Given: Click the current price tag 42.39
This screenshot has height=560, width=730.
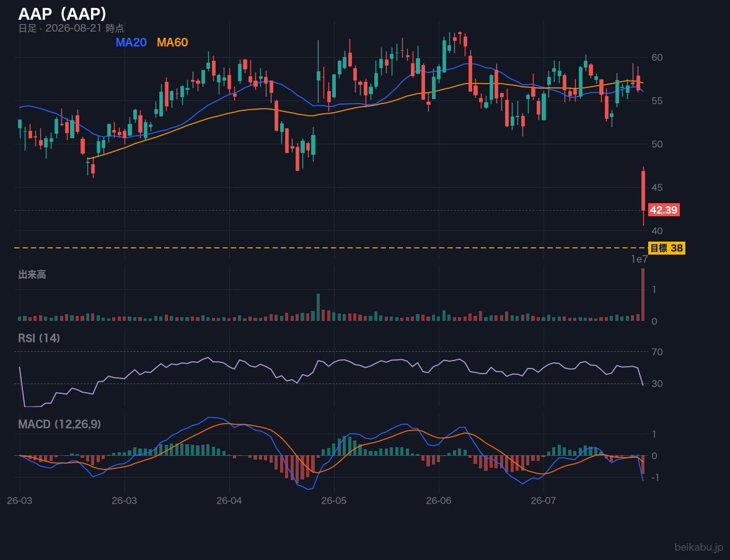Looking at the screenshot, I should [x=664, y=210].
